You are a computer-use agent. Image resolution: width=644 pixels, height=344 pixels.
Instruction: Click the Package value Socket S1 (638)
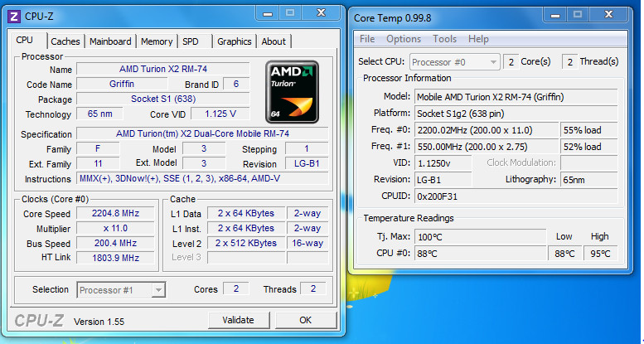tap(163, 99)
